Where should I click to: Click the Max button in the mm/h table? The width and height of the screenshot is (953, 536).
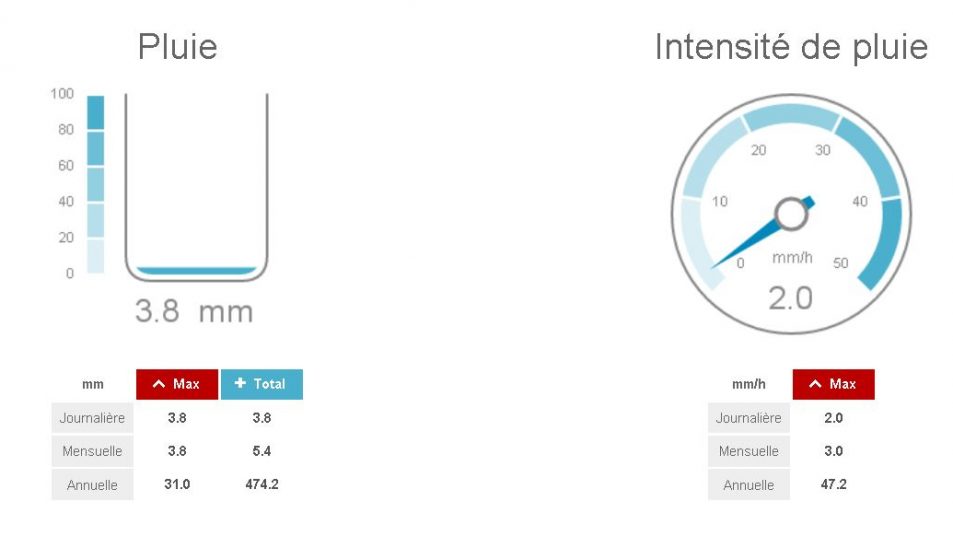(x=833, y=384)
